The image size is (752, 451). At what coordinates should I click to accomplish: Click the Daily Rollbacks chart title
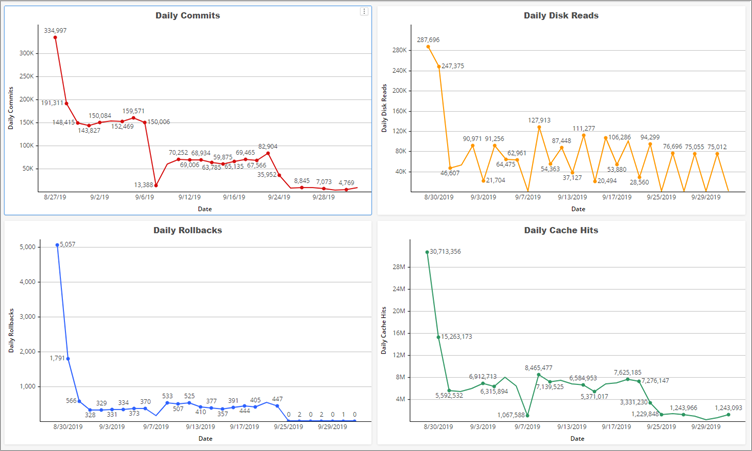tap(188, 231)
